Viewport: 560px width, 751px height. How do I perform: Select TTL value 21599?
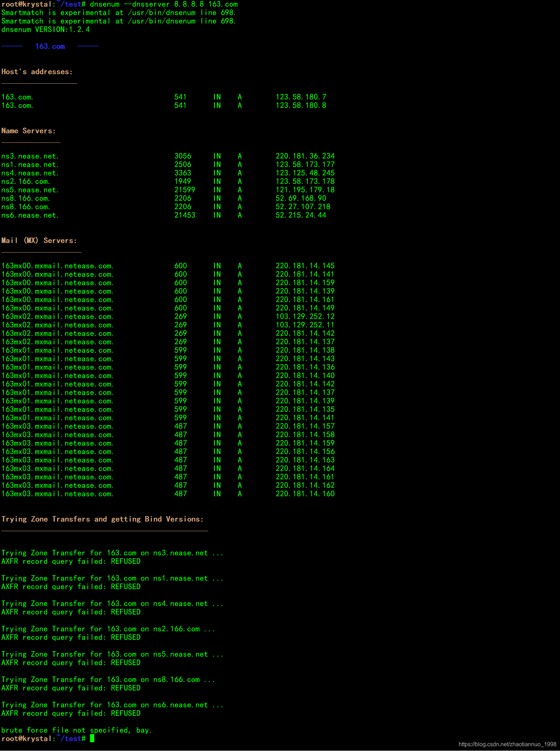tap(185, 190)
